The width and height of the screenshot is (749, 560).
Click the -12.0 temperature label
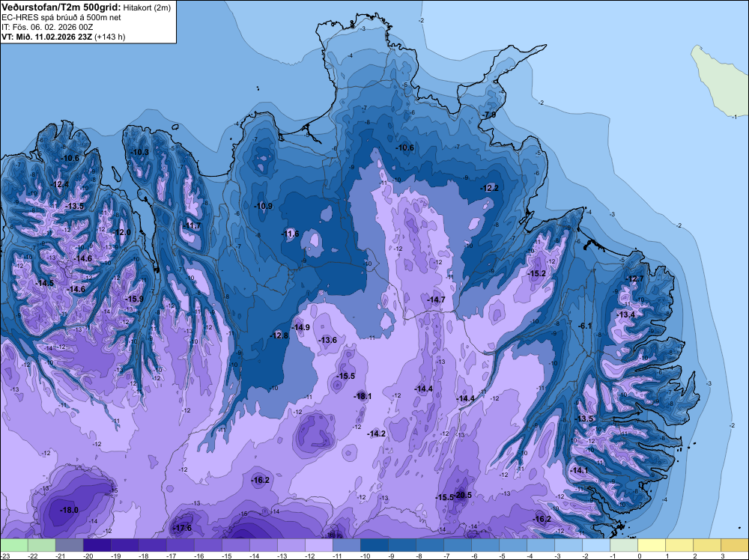point(122,233)
